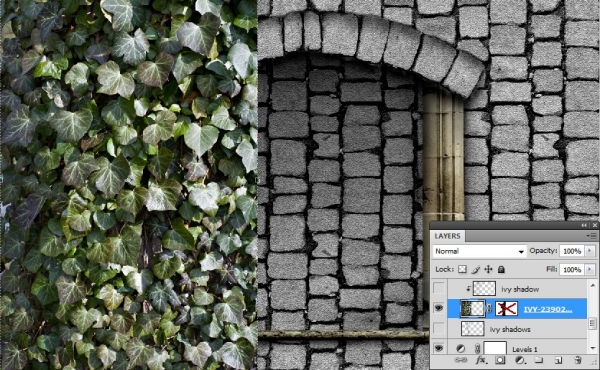The image size is (600, 370).
Task: Hide the Levels 1 adjustment layer
Action: point(439,348)
